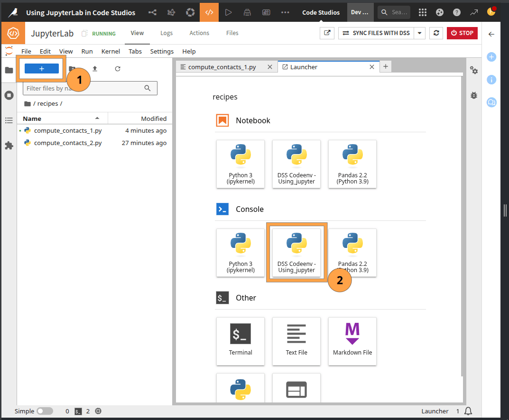Viewport: 509px width, 420px height.
Task: Switch to the Logs tab
Action: 166,33
